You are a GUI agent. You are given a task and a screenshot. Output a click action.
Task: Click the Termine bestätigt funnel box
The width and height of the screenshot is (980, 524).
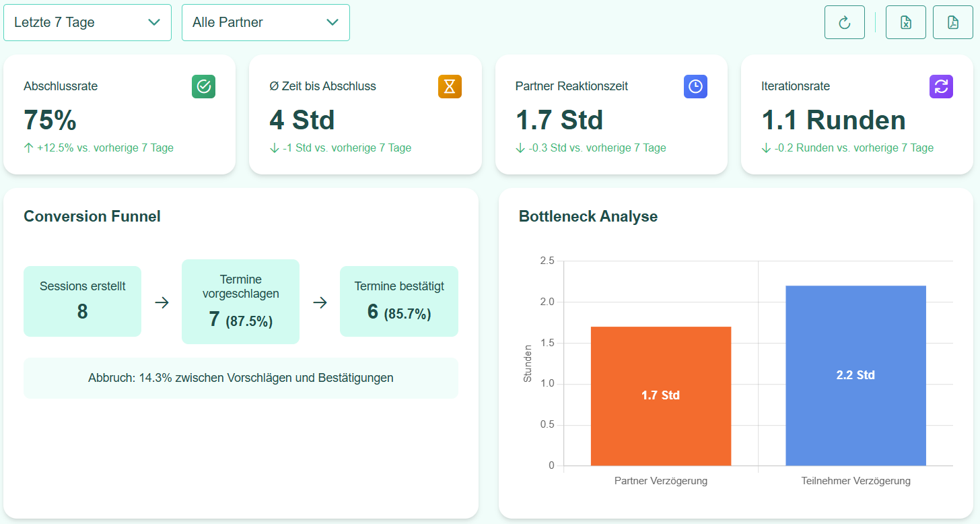398,301
